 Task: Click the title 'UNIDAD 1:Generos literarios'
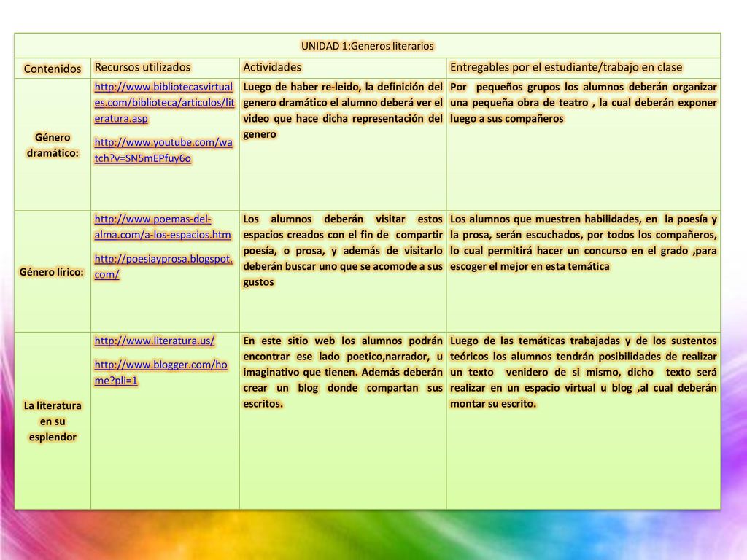tap(368, 46)
